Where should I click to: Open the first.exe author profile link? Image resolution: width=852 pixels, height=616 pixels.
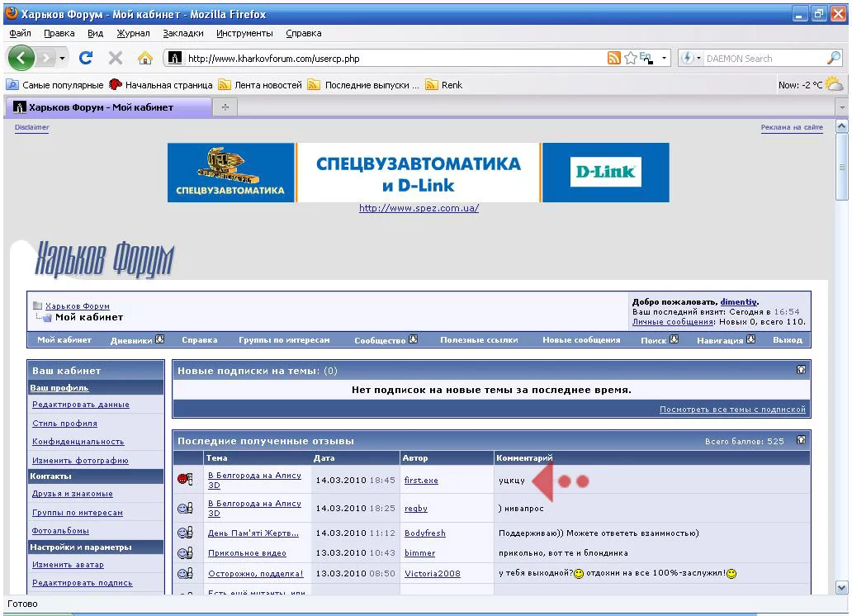coord(421,481)
